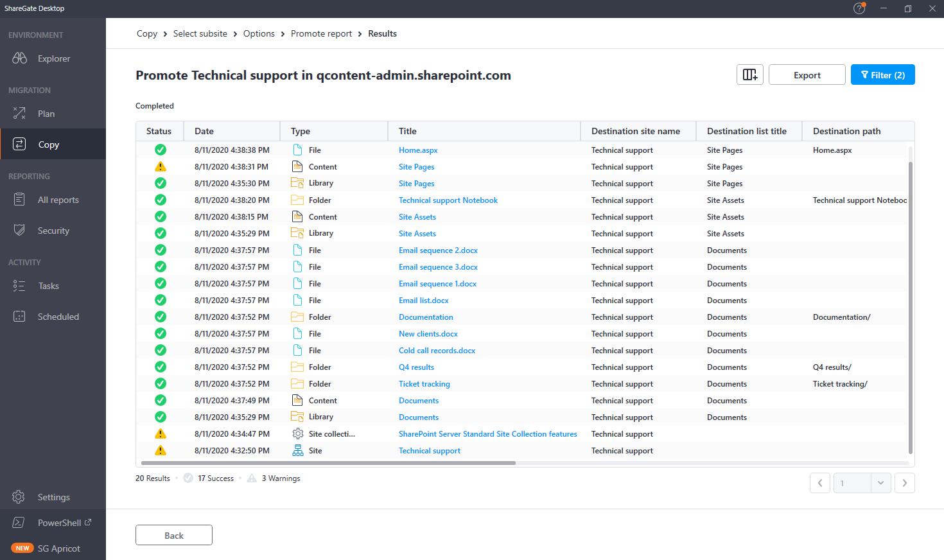This screenshot has width=944, height=560.
Task: Open the Home.aspx link
Action: point(418,150)
